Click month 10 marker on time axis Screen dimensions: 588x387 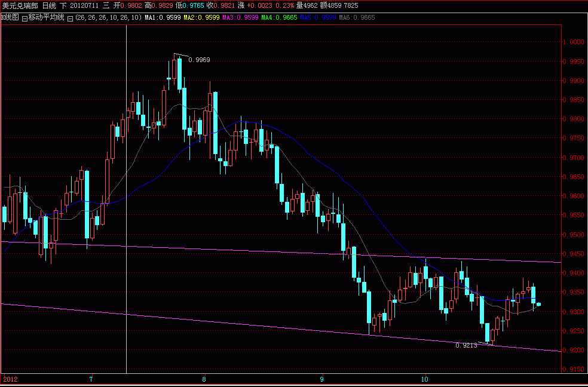tap(424, 379)
